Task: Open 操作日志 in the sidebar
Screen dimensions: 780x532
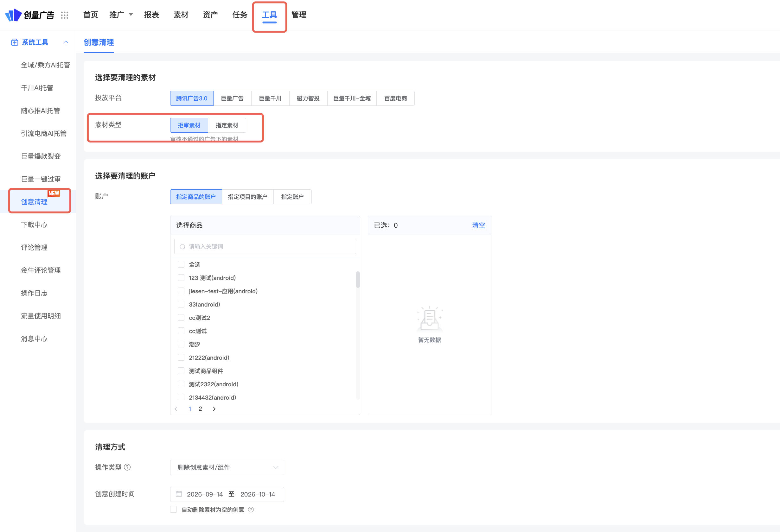Action: pyautogui.click(x=34, y=293)
